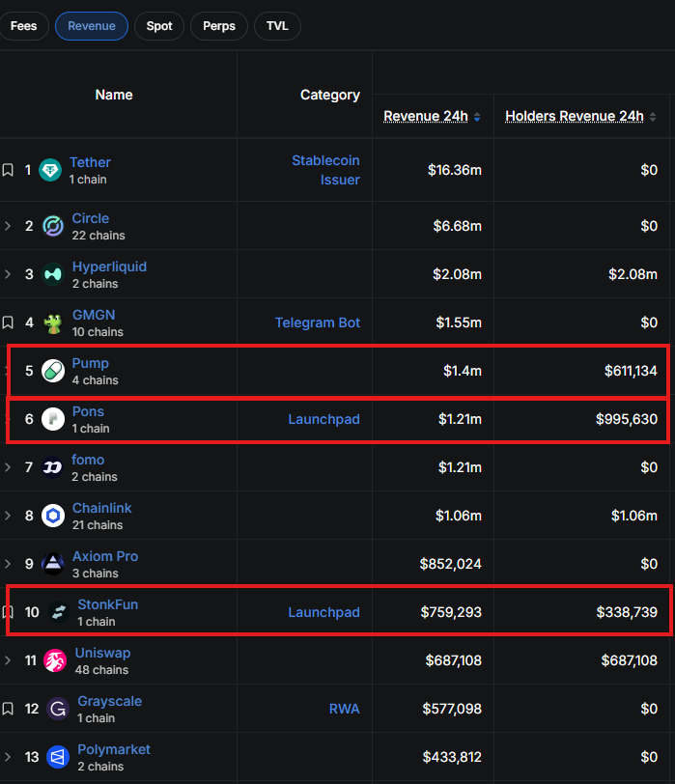The width and height of the screenshot is (675, 784).
Task: Open the Hyperliquid protocol page
Action: (109, 266)
